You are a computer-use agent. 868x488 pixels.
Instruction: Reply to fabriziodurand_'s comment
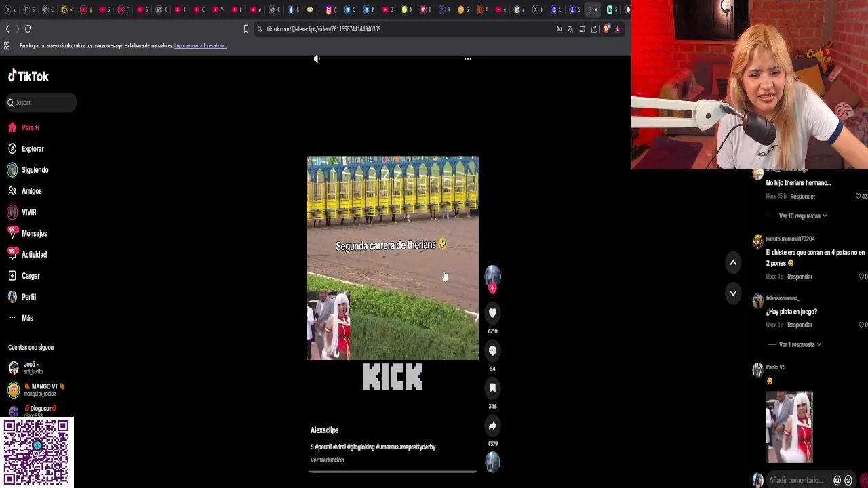pyautogui.click(x=800, y=325)
